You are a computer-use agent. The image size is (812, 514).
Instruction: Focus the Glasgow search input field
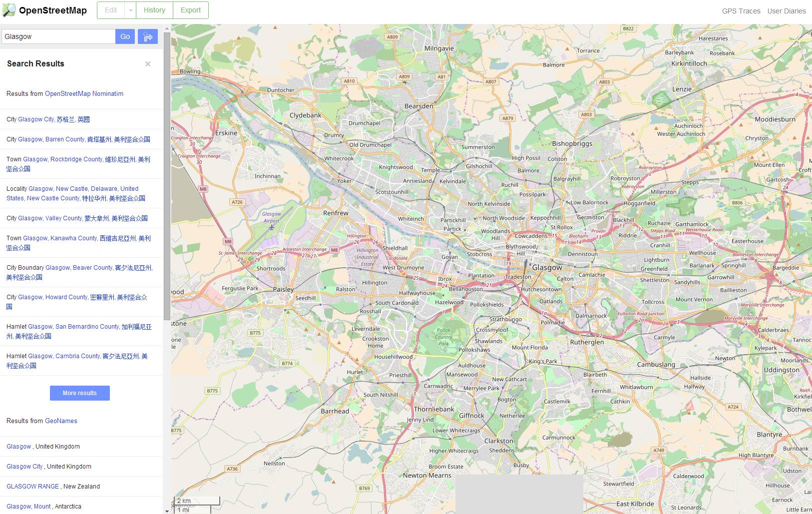(59, 36)
